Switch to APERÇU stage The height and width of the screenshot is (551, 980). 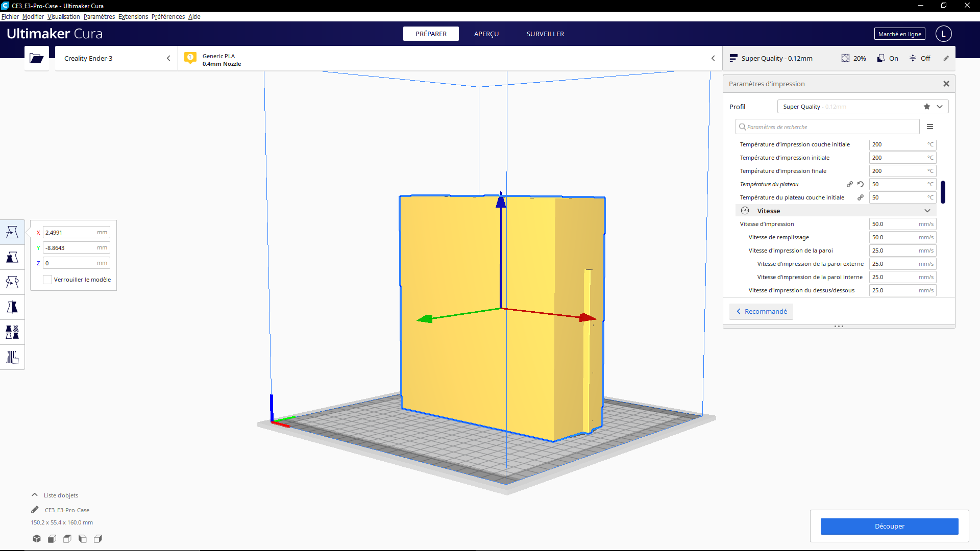(486, 34)
